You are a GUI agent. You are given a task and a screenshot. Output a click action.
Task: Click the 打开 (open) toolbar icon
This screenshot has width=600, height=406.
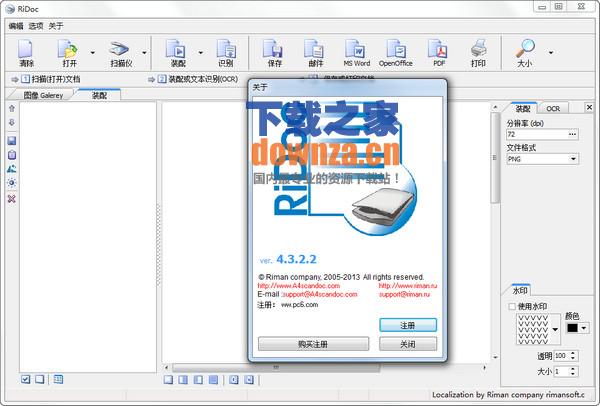[x=69, y=53]
